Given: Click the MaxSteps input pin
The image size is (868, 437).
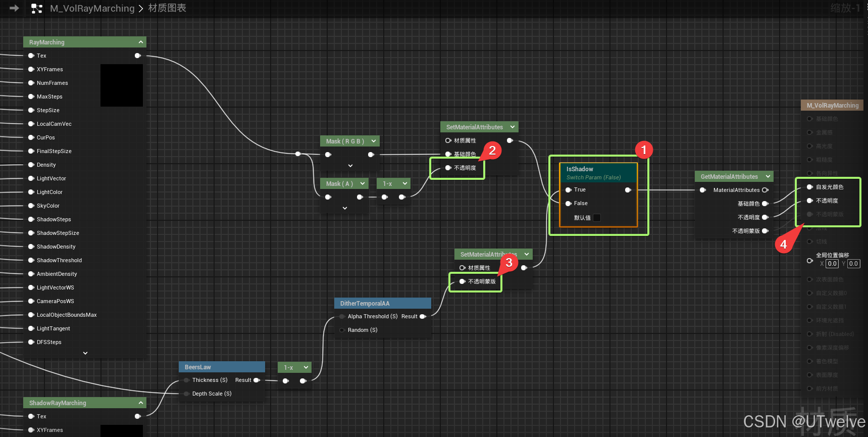Looking at the screenshot, I should 31,96.
